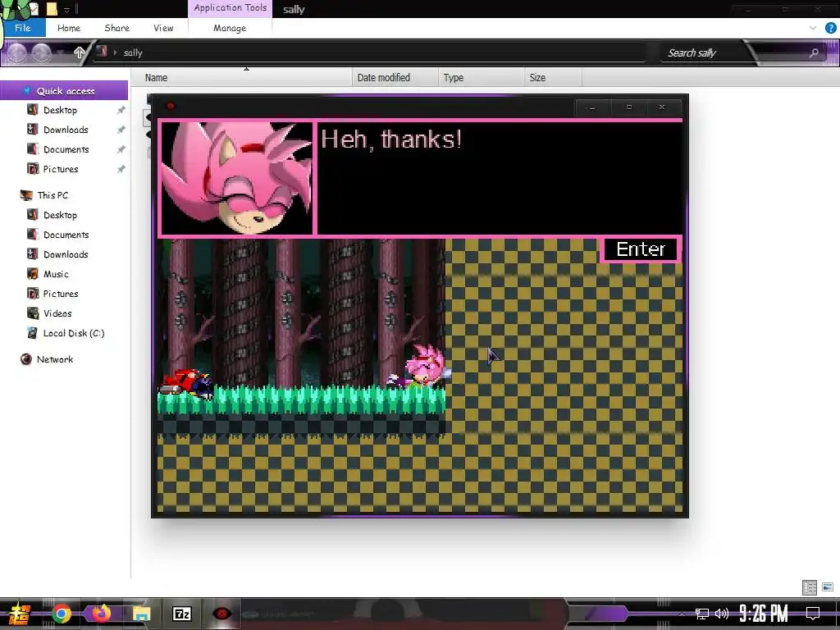Open Downloads under This PC

(66, 254)
